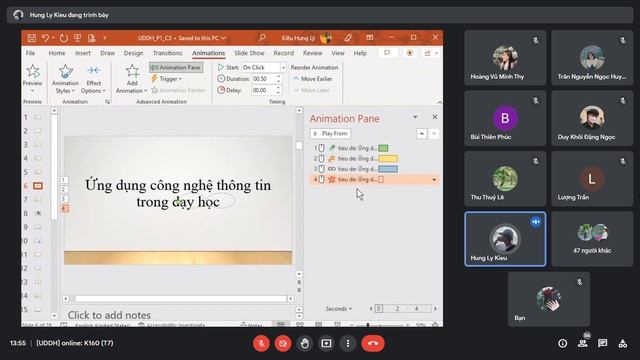This screenshot has height=360, width=640.
Task: Click the green timing bar of animation 1
Action: 383,148
